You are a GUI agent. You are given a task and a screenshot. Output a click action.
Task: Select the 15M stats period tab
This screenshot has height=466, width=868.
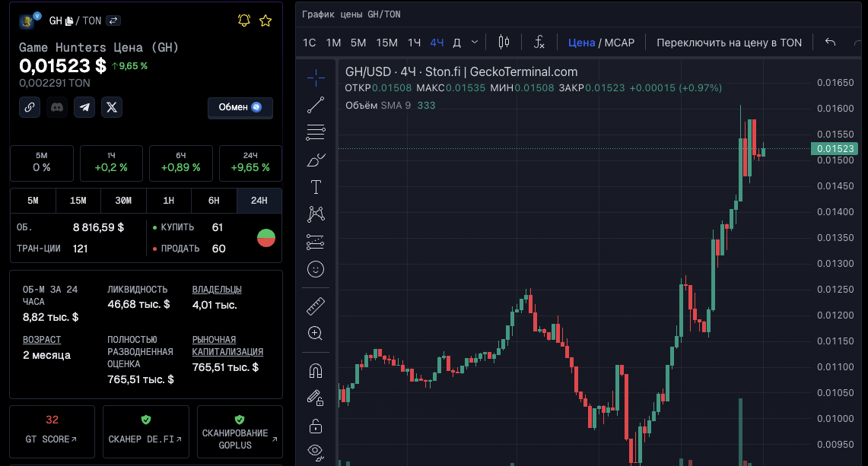pos(78,201)
